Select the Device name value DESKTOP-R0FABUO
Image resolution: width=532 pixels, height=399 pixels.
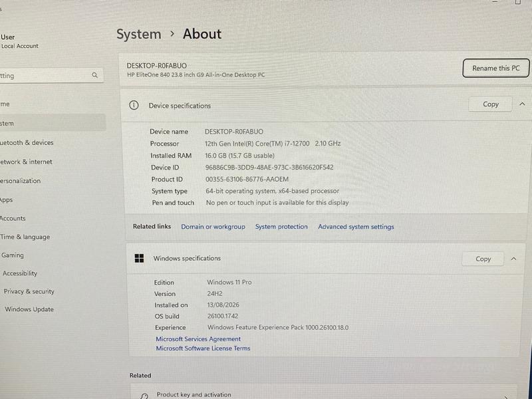tap(234, 131)
